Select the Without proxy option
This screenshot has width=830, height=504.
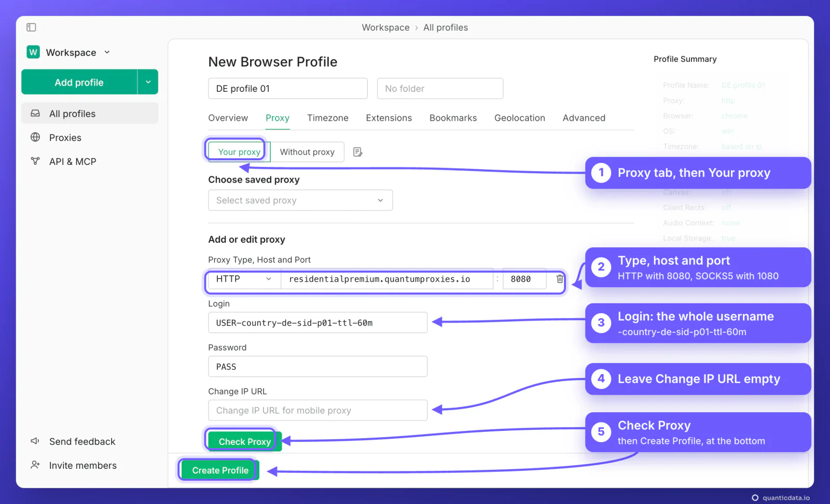(x=307, y=152)
